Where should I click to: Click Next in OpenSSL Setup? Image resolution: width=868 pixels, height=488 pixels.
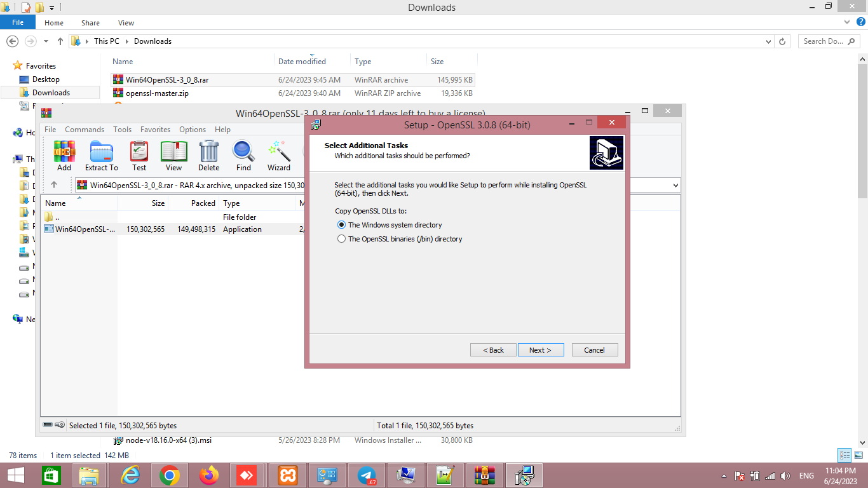pyautogui.click(x=541, y=350)
